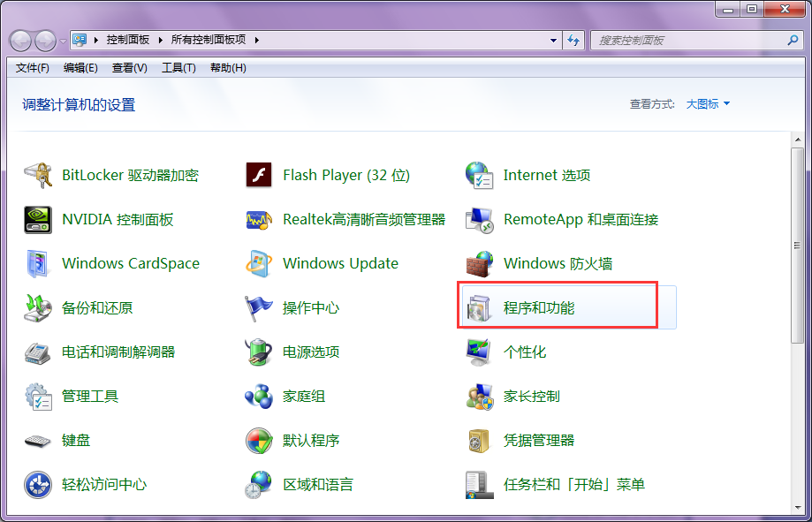This screenshot has height=522, width=812.
Task: Click the 家长控制 link text
Action: 531,397
